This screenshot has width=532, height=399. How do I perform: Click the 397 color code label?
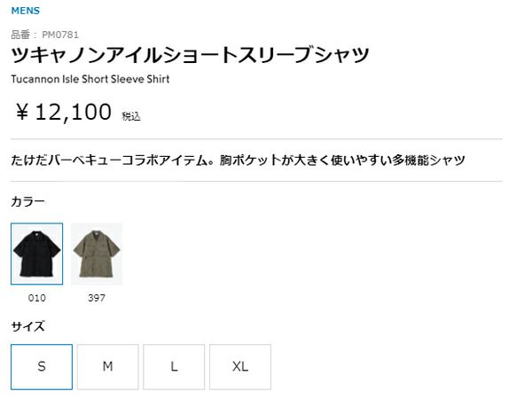click(x=97, y=298)
